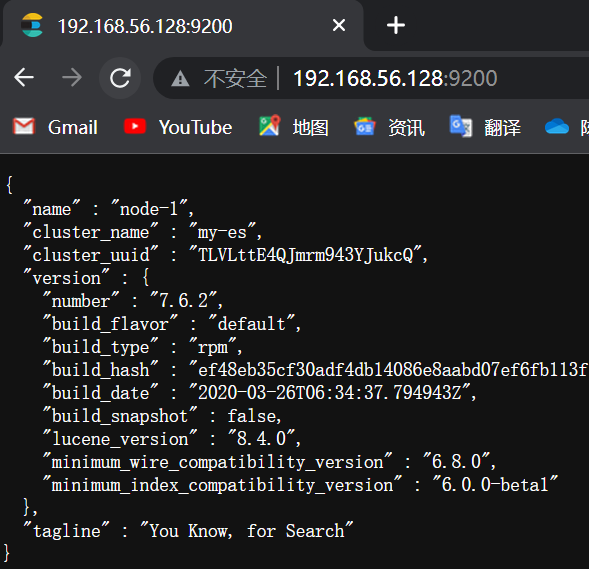The width and height of the screenshot is (589, 569).
Task: Click the Google Maps bookmark icon
Action: [270, 125]
